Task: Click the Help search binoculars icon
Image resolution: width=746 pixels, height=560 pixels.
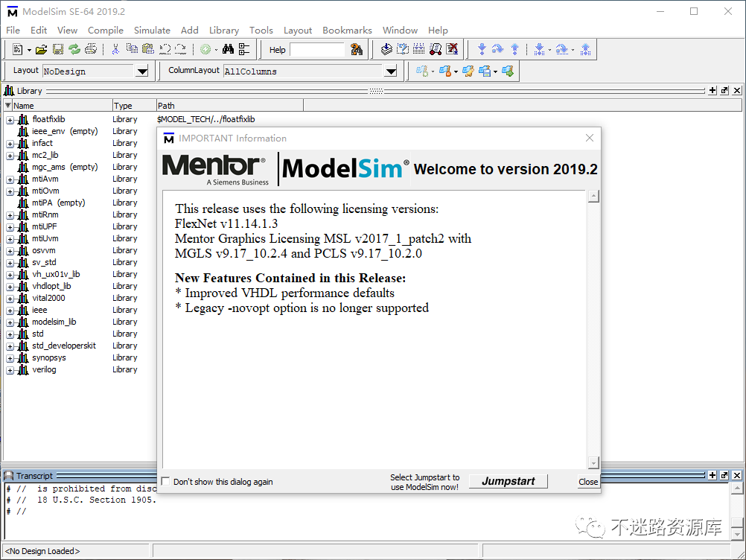Action: (357, 49)
